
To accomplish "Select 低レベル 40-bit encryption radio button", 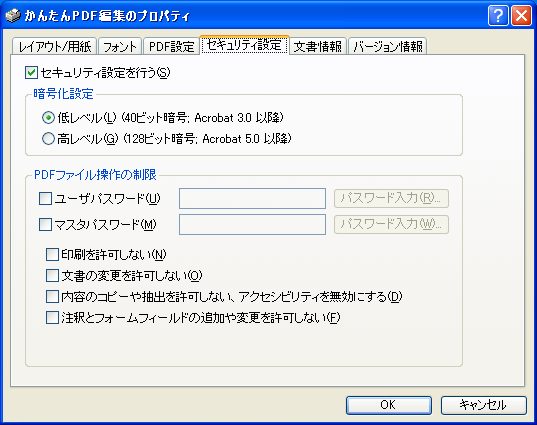I will pos(48,118).
